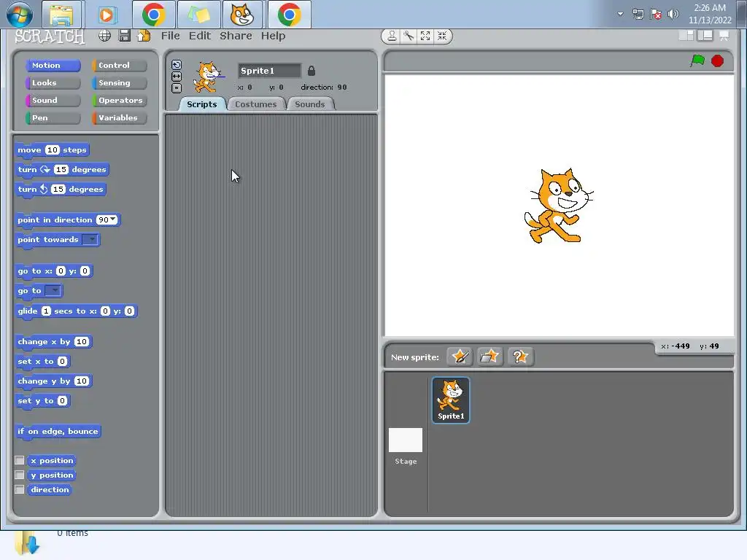Switch to the Scripts tab
The image size is (747, 560).
(x=201, y=104)
